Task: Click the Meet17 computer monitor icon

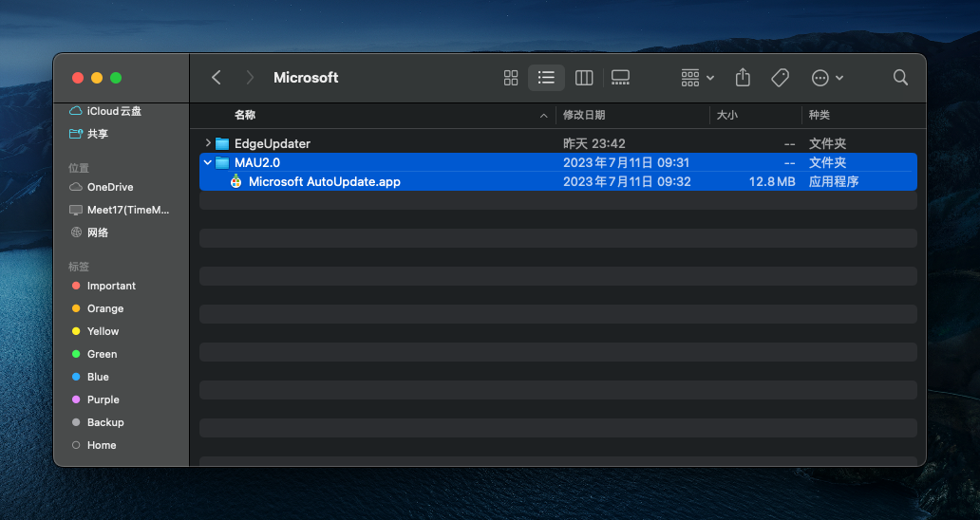Action: coord(76,210)
